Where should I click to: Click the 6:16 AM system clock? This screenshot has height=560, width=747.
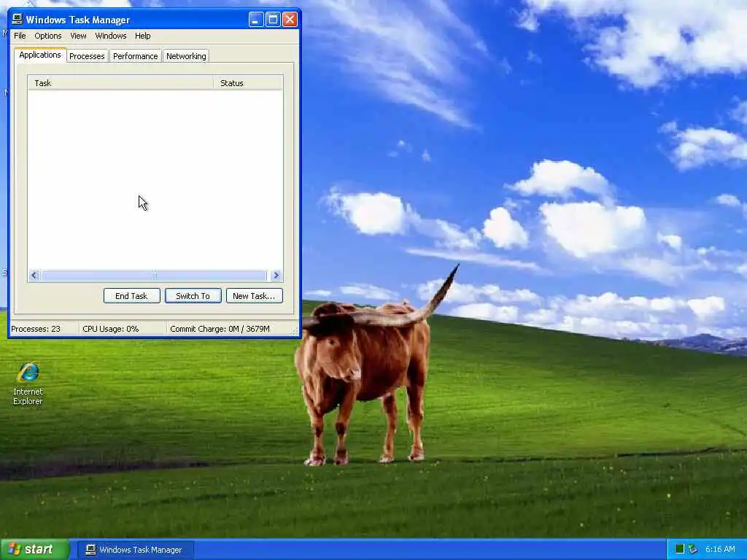tap(720, 549)
